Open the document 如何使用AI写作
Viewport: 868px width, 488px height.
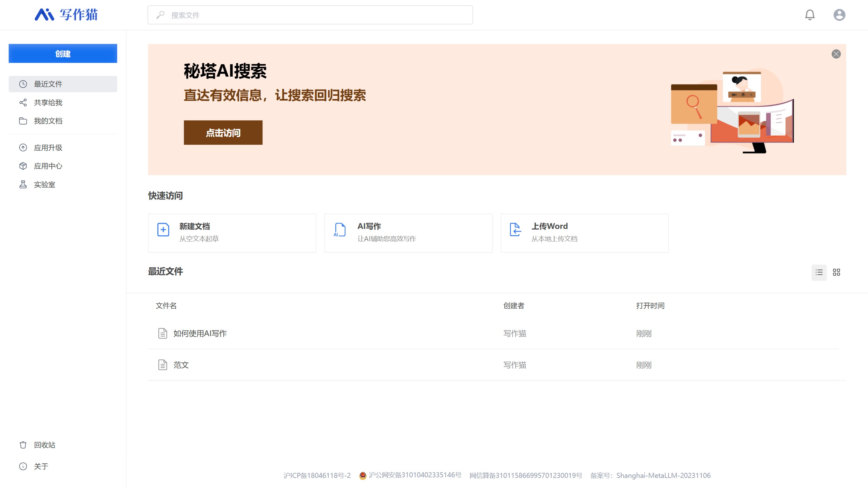[x=200, y=333]
